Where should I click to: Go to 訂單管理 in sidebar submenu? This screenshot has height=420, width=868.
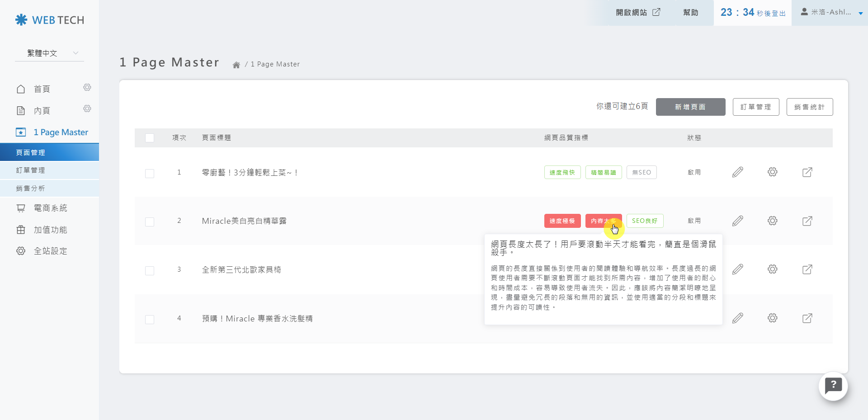click(x=31, y=170)
